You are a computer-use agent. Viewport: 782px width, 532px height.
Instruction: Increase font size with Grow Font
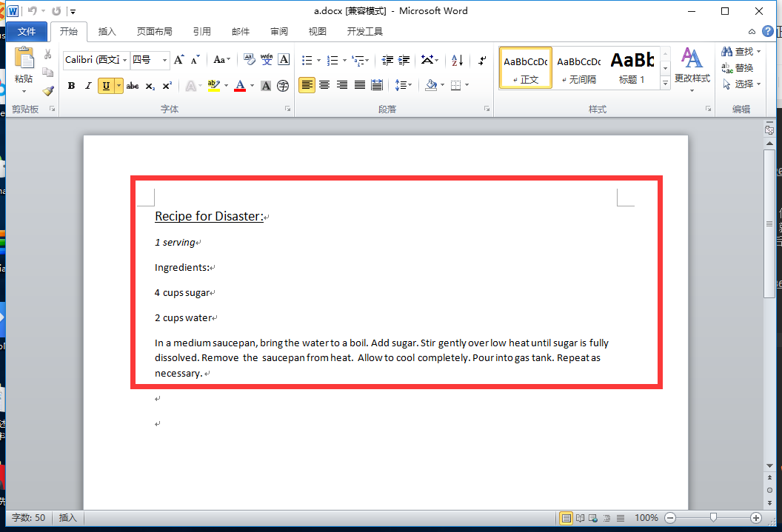pyautogui.click(x=179, y=60)
